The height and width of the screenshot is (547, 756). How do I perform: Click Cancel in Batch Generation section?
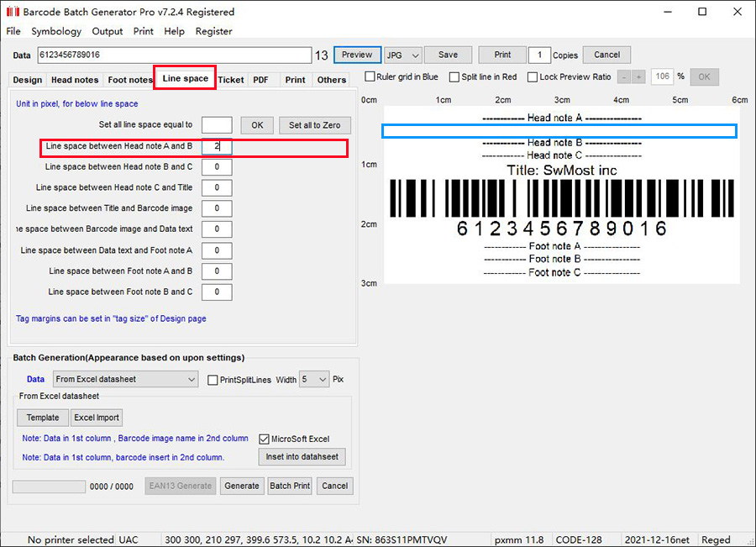pos(334,486)
